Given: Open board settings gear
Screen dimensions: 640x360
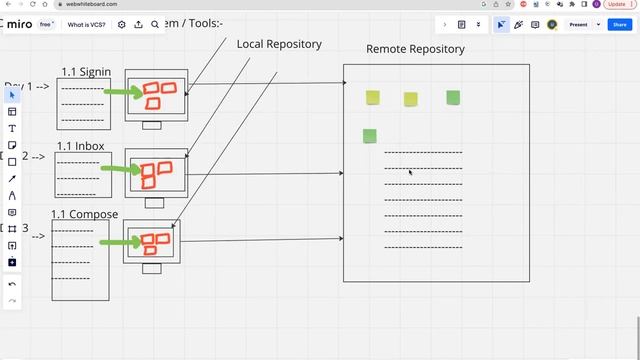Looking at the screenshot, I should point(122,24).
